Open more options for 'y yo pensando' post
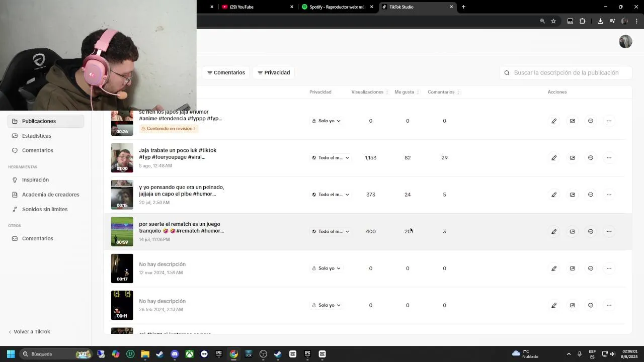 click(609, 195)
